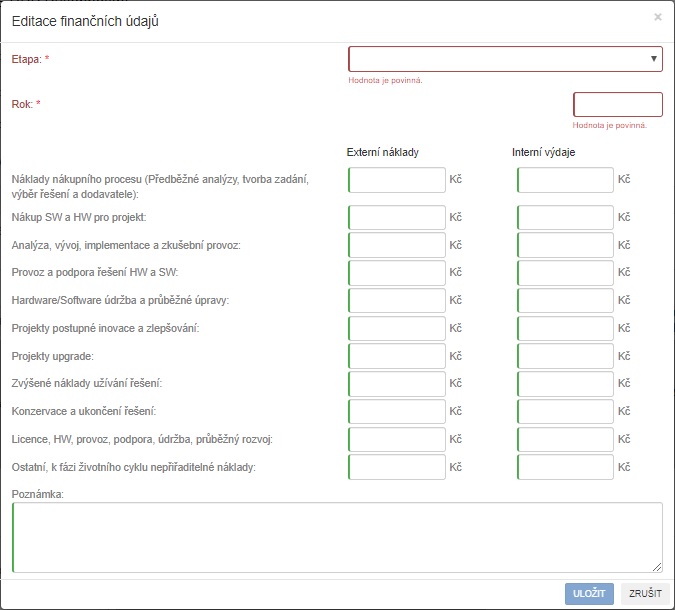
Task: Select Externí náklady field for Náklady nákupního procesu
Action: point(397,180)
